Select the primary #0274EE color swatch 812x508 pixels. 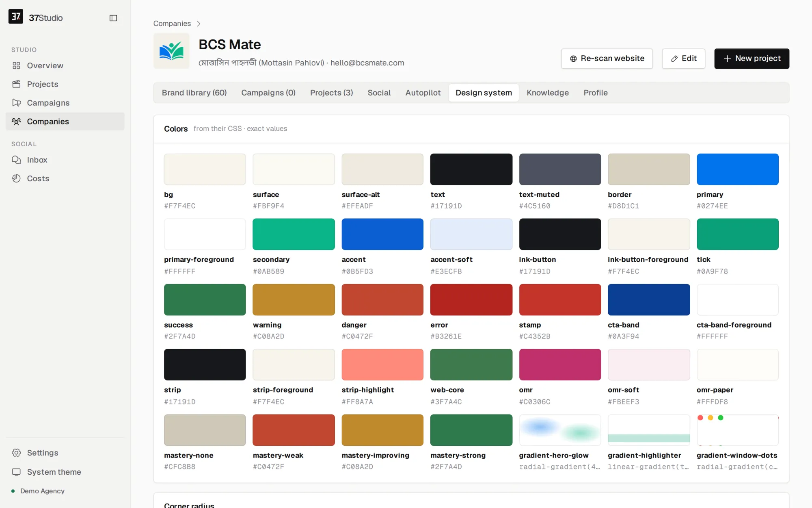(x=737, y=169)
